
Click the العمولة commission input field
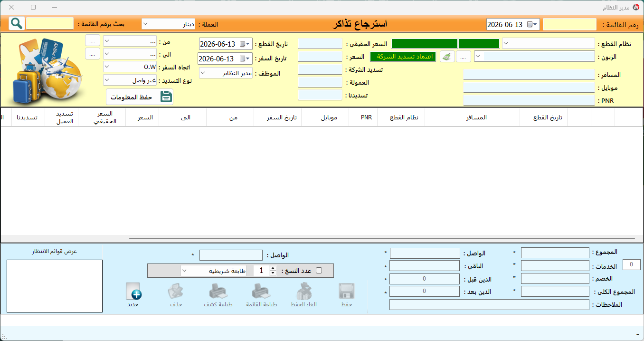[320, 82]
